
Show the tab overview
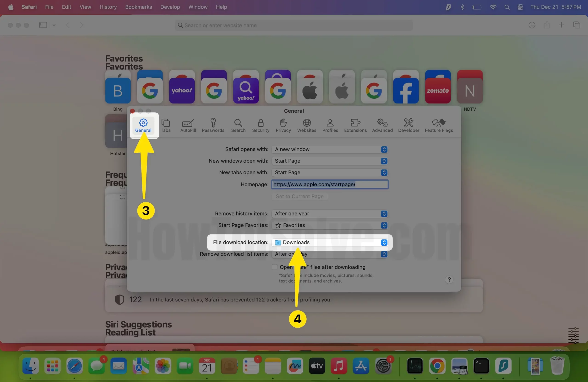click(x=576, y=25)
